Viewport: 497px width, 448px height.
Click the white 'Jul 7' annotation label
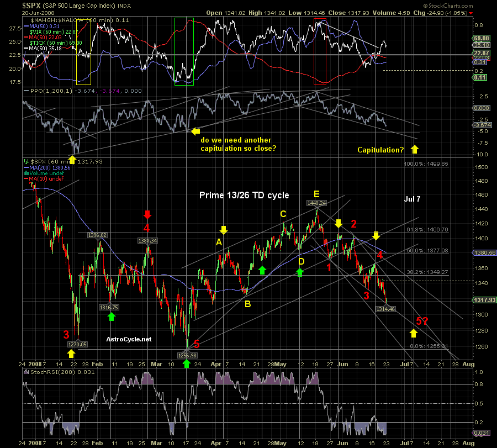[x=412, y=199]
